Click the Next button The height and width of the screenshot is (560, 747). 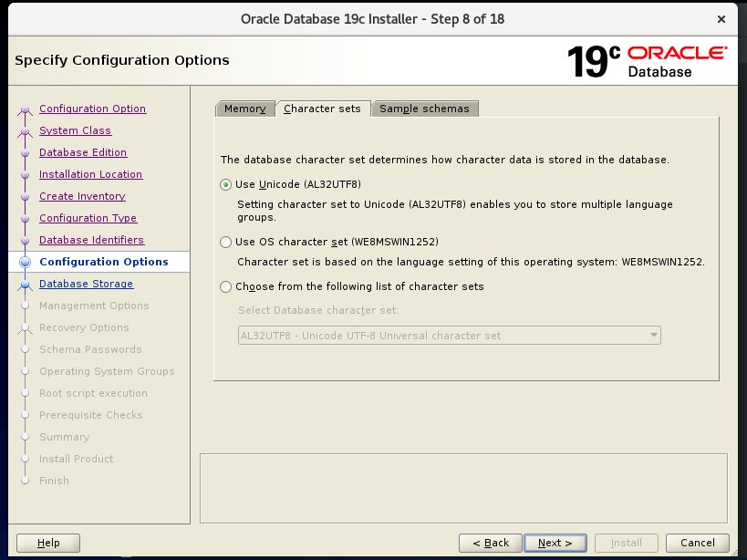(555, 543)
